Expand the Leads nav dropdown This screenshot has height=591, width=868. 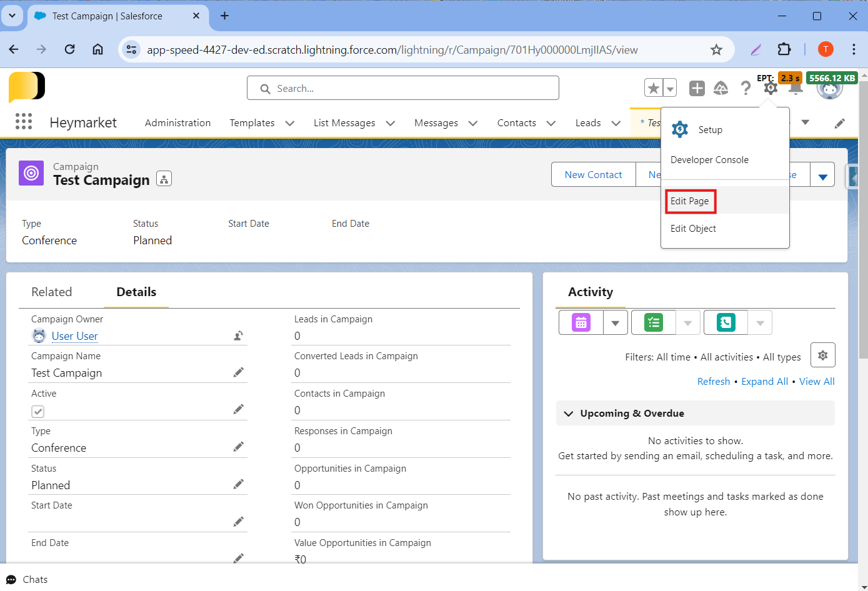coord(616,123)
